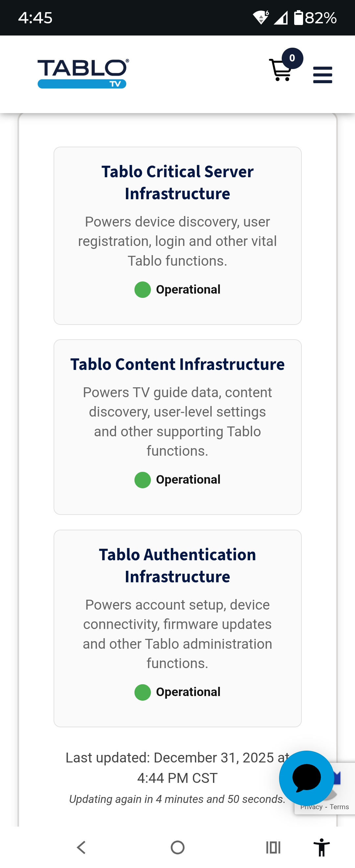Tap the Wi-Fi indicator in status bar
The height and width of the screenshot is (868, 355).
click(x=260, y=18)
